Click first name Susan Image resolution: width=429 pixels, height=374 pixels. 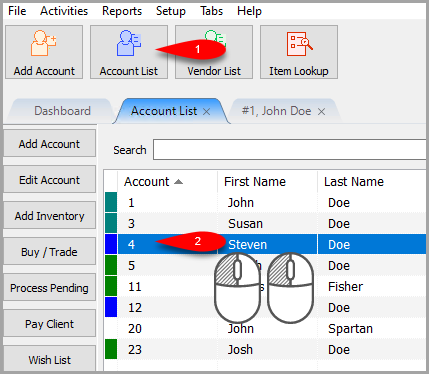245,224
